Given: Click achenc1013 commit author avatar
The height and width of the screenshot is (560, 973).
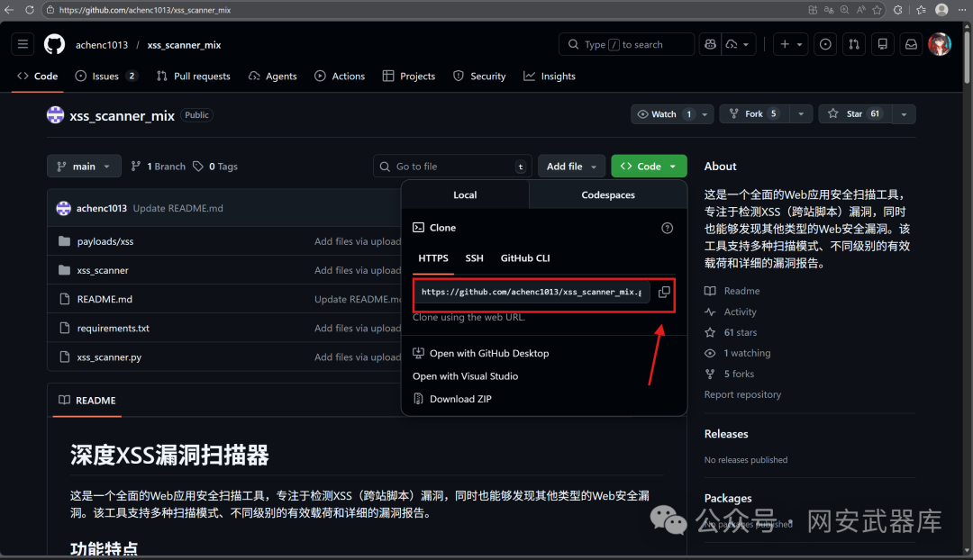Looking at the screenshot, I should (63, 208).
